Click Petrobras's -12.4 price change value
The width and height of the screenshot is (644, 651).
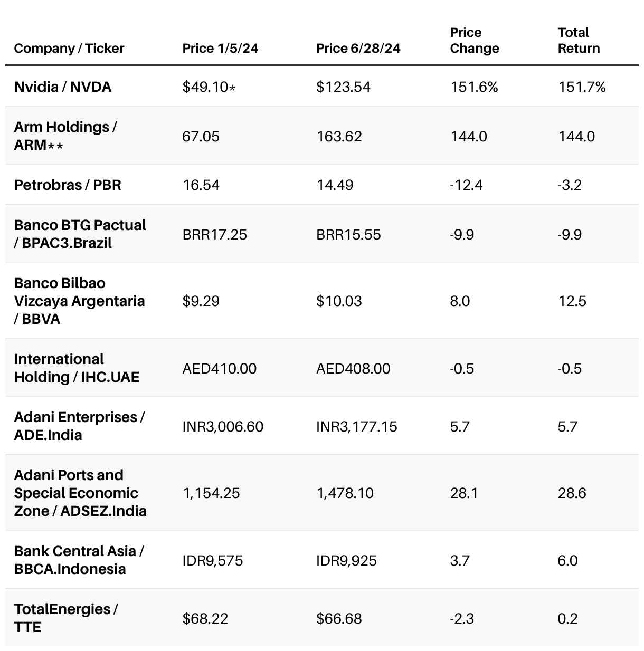(x=466, y=185)
